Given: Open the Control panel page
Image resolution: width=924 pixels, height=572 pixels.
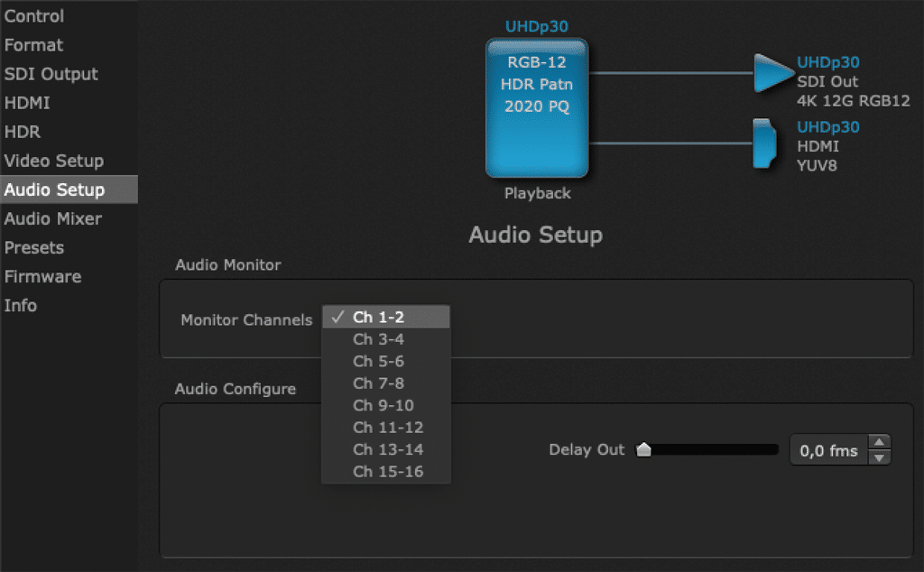Looking at the screenshot, I should coord(34,16).
